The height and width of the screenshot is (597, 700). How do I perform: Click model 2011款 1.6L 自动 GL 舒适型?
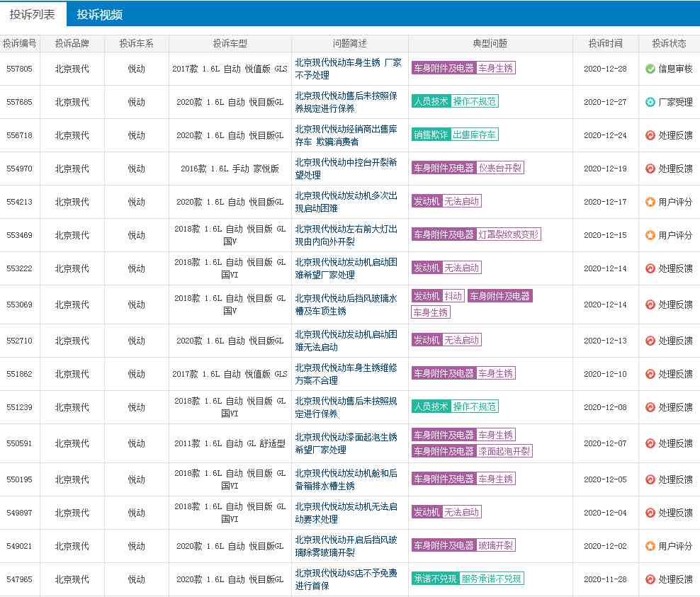coord(230,443)
